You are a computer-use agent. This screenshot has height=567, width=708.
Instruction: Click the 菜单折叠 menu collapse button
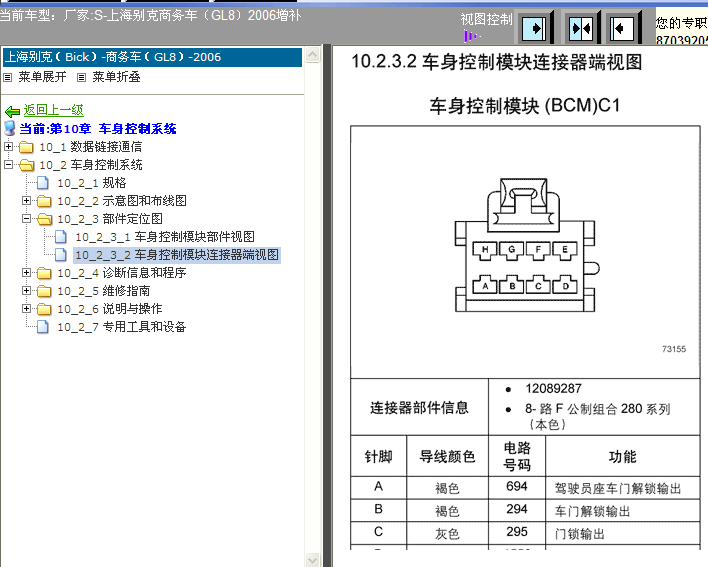pyautogui.click(x=116, y=77)
